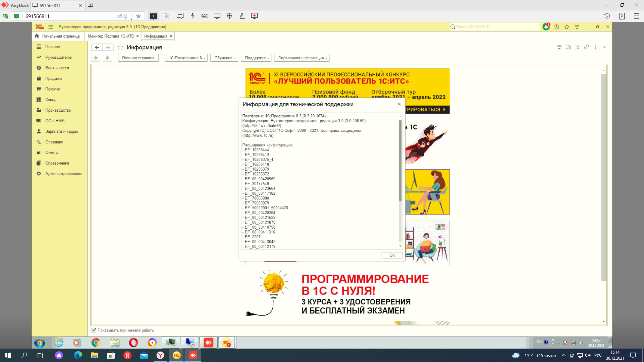
Task: Close the technical support information dialog
Action: point(399,104)
